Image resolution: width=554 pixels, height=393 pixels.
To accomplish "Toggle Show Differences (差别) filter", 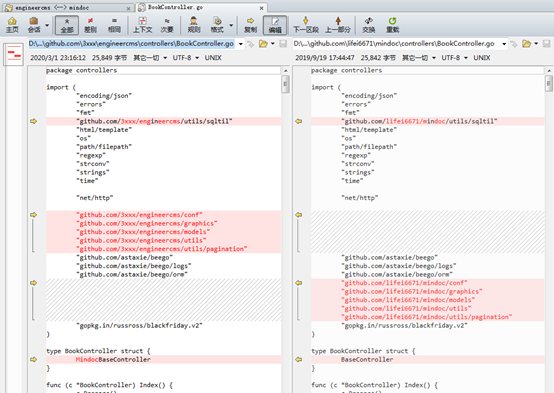I will coord(90,25).
